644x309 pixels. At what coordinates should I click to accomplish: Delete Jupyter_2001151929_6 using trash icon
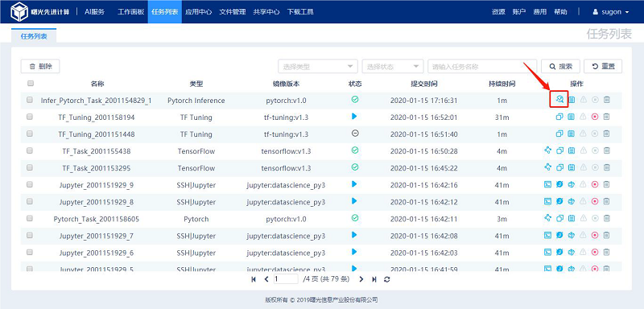click(x=607, y=252)
